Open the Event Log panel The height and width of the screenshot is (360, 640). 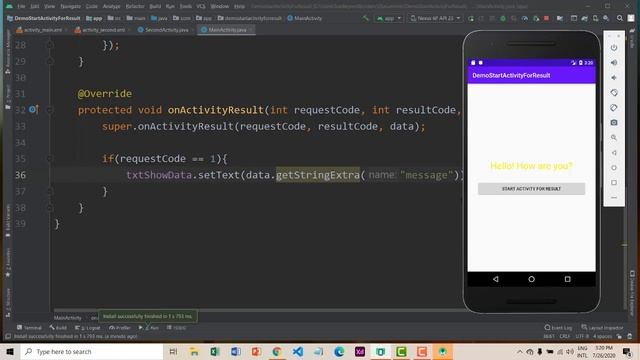558,327
